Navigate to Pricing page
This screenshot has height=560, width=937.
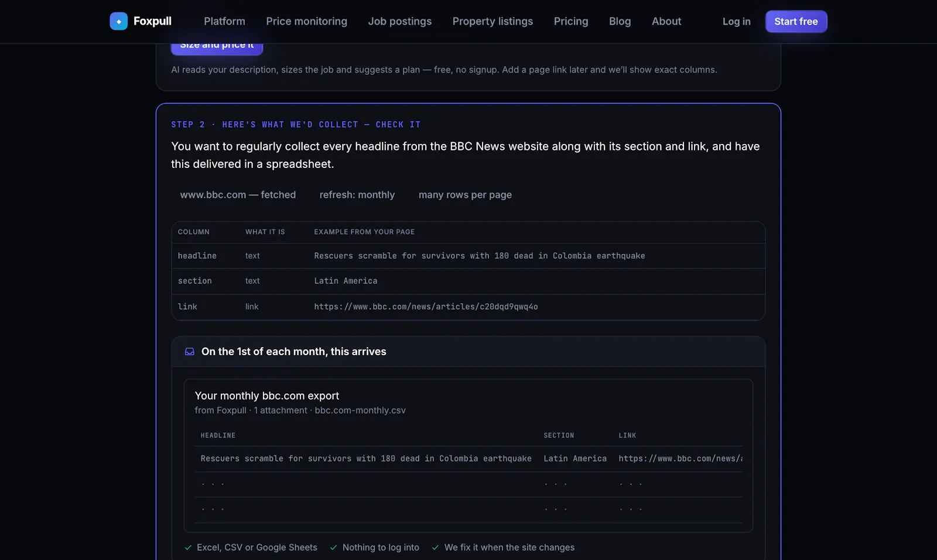pyautogui.click(x=571, y=21)
